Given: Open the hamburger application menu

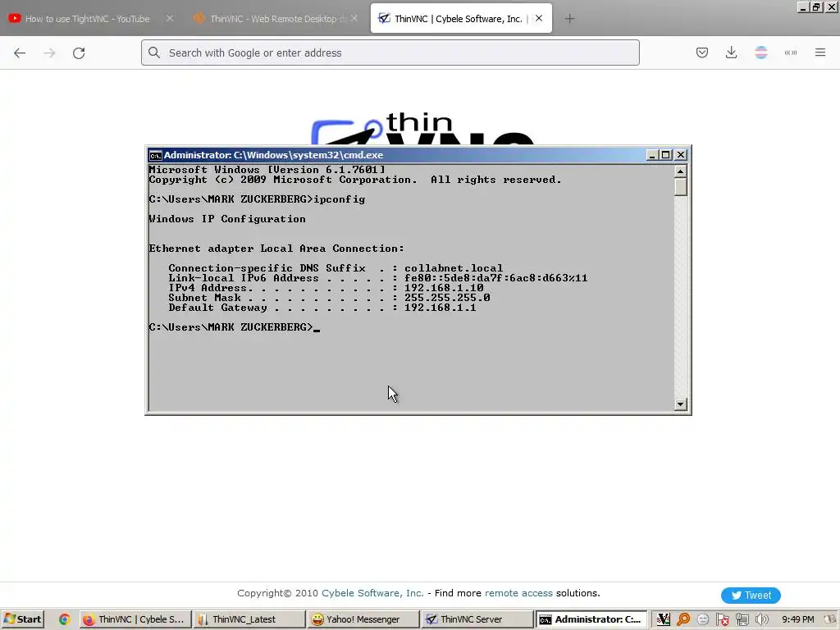Looking at the screenshot, I should point(820,52).
